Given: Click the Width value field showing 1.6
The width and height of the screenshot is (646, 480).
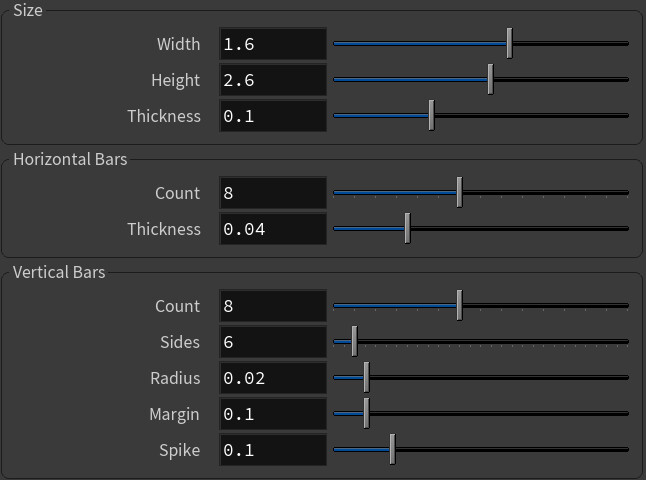Looking at the screenshot, I should (x=273, y=44).
